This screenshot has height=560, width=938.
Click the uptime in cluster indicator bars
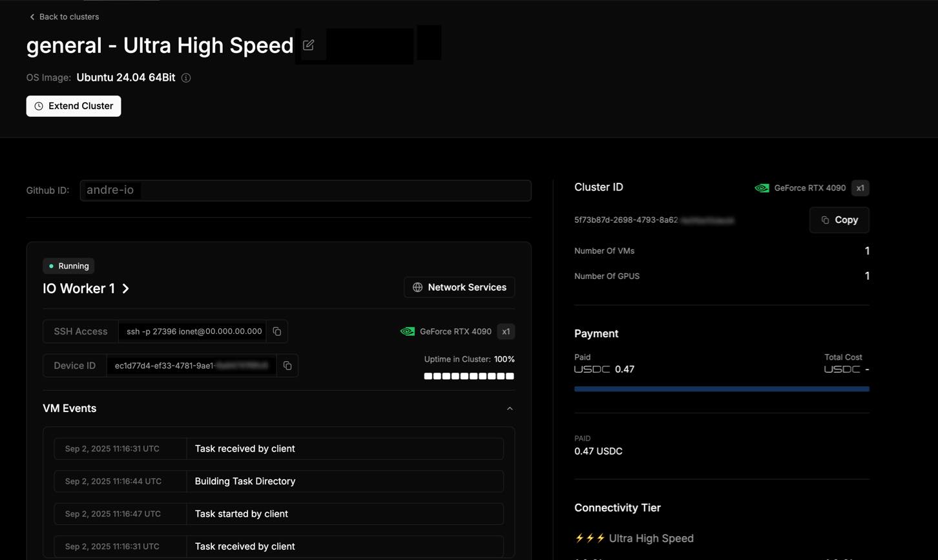click(469, 376)
